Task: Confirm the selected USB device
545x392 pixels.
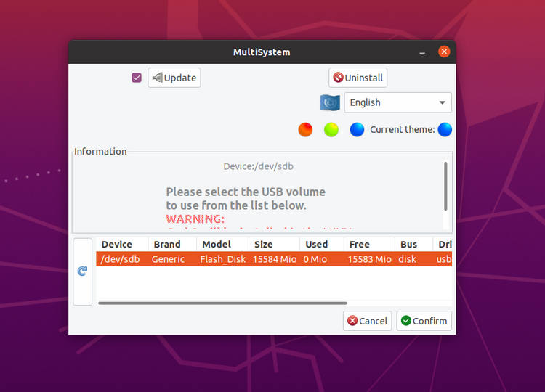Action: coord(424,321)
